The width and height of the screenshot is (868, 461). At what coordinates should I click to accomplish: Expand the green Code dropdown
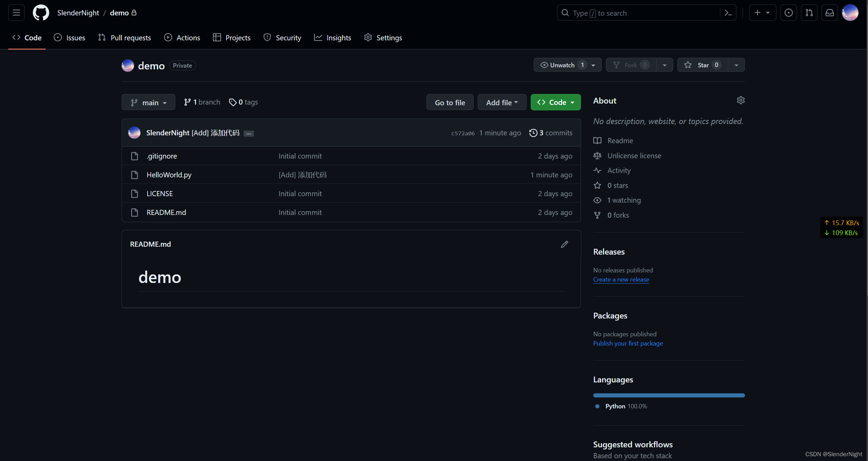[555, 103]
